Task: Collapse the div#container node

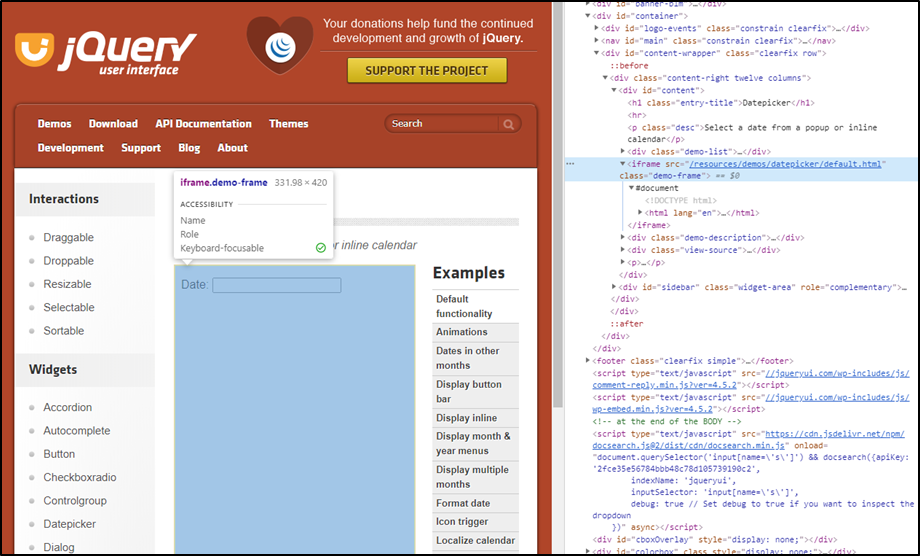Action: (x=588, y=16)
